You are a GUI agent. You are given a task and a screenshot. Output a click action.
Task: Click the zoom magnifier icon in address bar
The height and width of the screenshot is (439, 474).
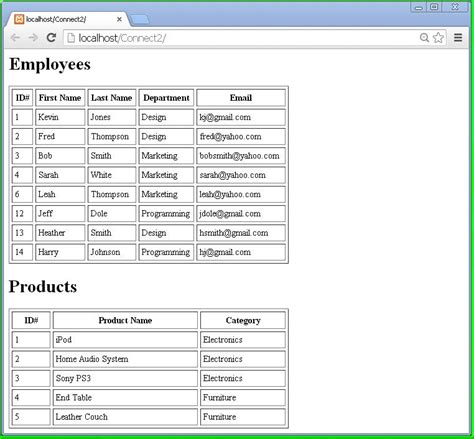tap(424, 38)
